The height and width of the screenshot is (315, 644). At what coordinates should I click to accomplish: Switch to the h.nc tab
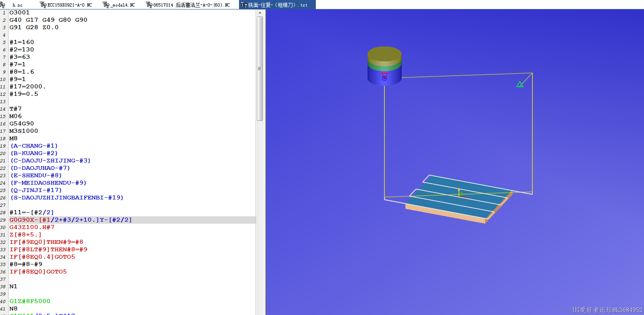point(17,5)
